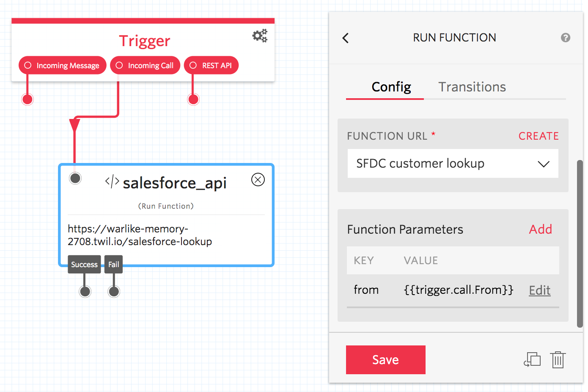The height and width of the screenshot is (392, 588).
Task: Click the RUN FUNCTION panel heading
Action: [x=454, y=38]
